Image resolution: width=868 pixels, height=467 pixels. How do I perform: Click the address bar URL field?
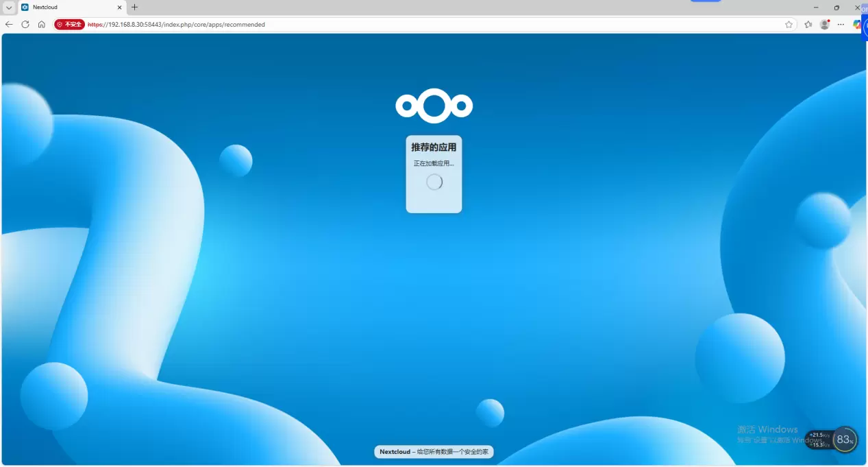point(411,24)
